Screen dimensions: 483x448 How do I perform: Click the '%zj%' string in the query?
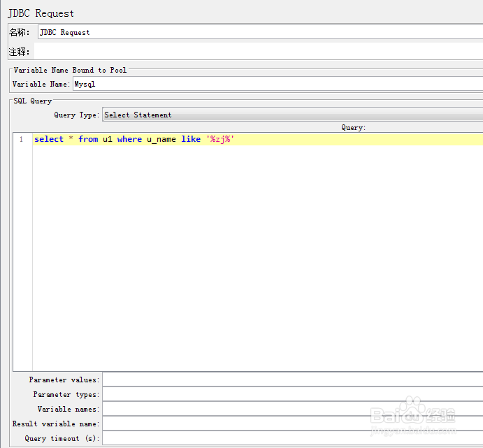click(x=220, y=139)
